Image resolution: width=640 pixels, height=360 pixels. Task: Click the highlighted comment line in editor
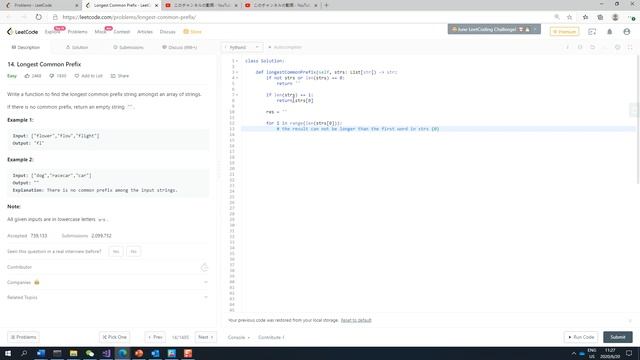click(438, 129)
